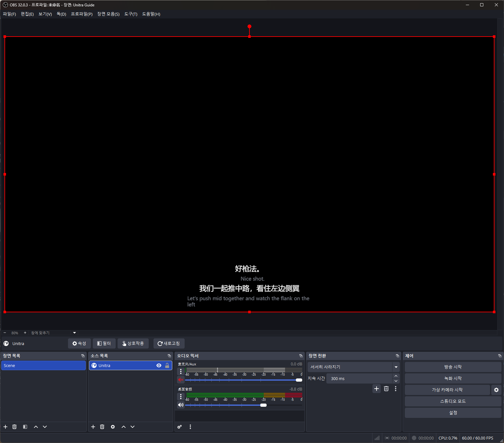
Task: Click the 300 ms duration field
Action: 359,378
